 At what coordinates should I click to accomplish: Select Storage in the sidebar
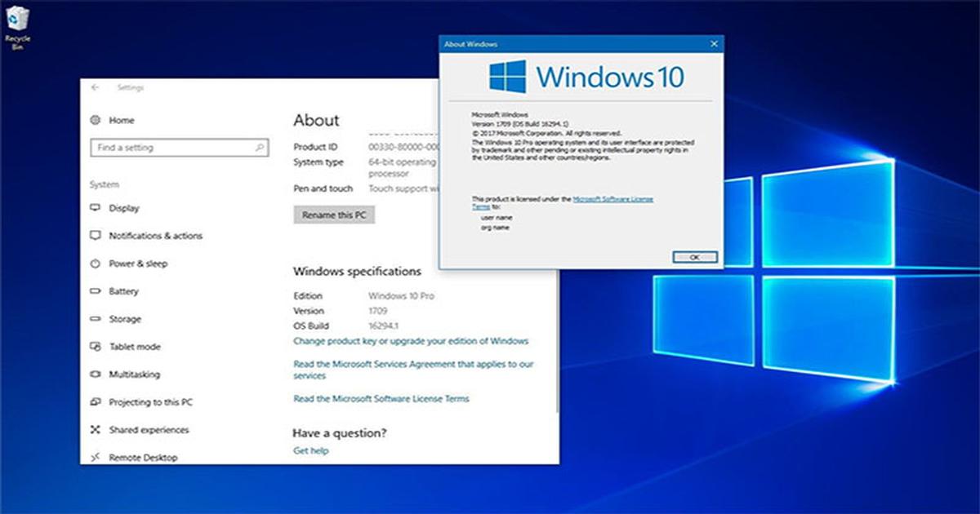point(125,319)
